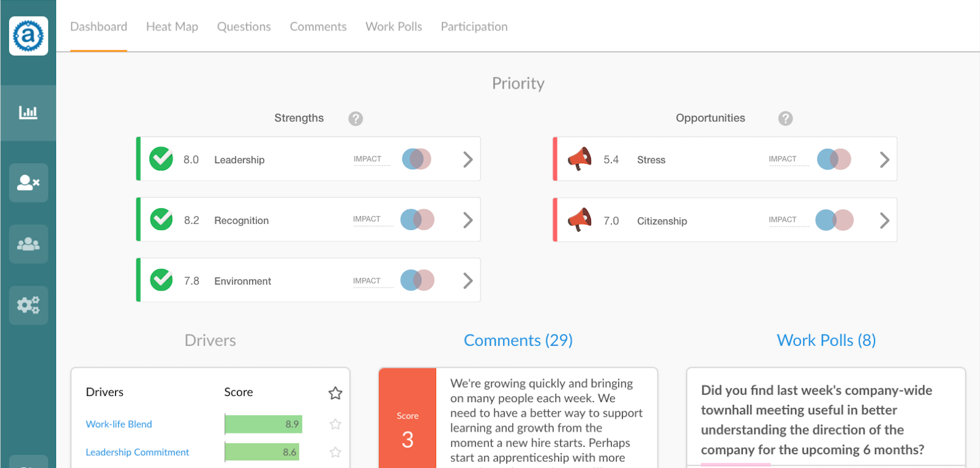This screenshot has width=980, height=468.
Task: Open the bar chart analytics sidebar icon
Action: [29, 112]
